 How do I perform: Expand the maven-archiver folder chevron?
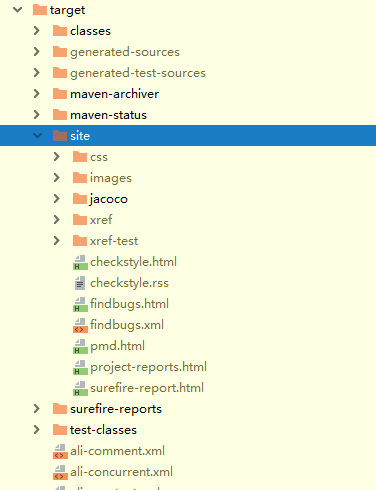click(37, 94)
